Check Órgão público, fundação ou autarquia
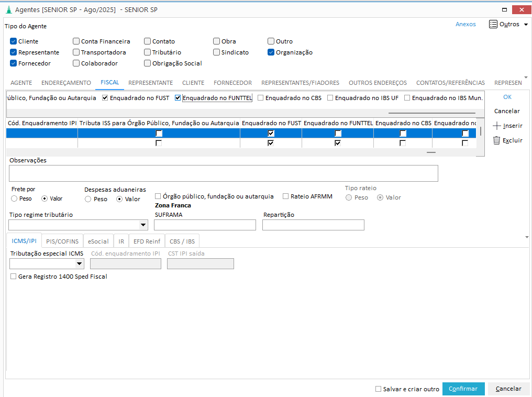This screenshot has width=532, height=397. click(158, 196)
